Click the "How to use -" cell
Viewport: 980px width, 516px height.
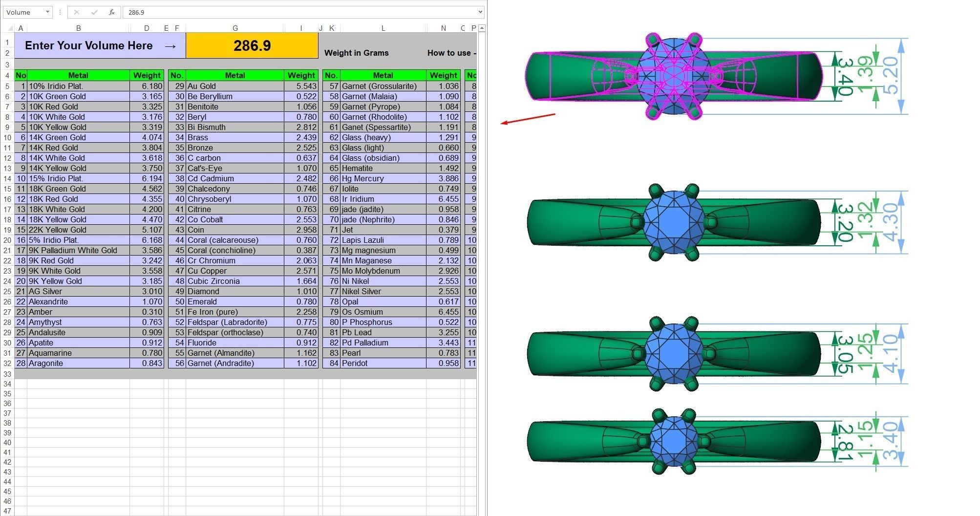pyautogui.click(x=451, y=53)
